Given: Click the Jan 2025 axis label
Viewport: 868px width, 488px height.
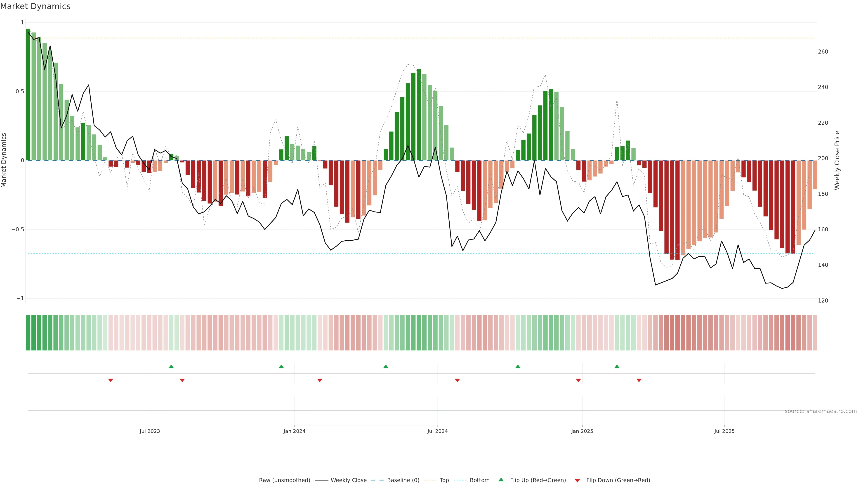Looking at the screenshot, I should tap(582, 431).
